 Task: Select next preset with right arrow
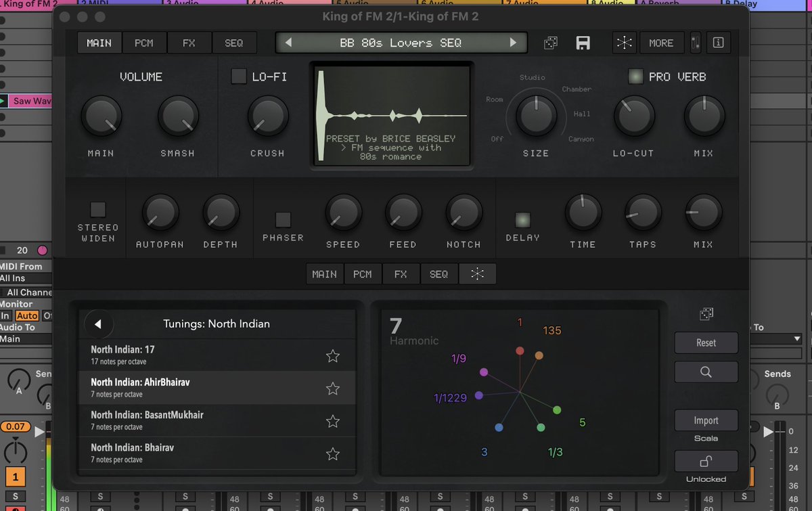coord(513,43)
